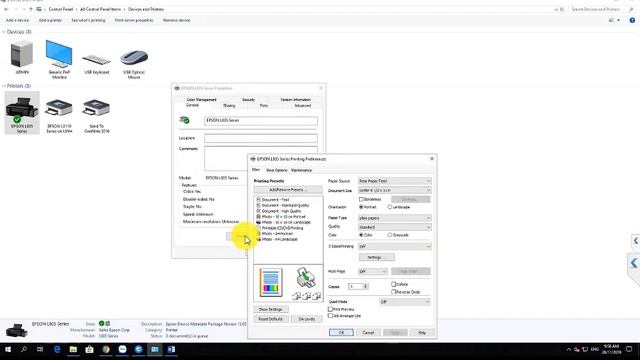
Task: Open Chrome from the taskbar
Action: 106,349
